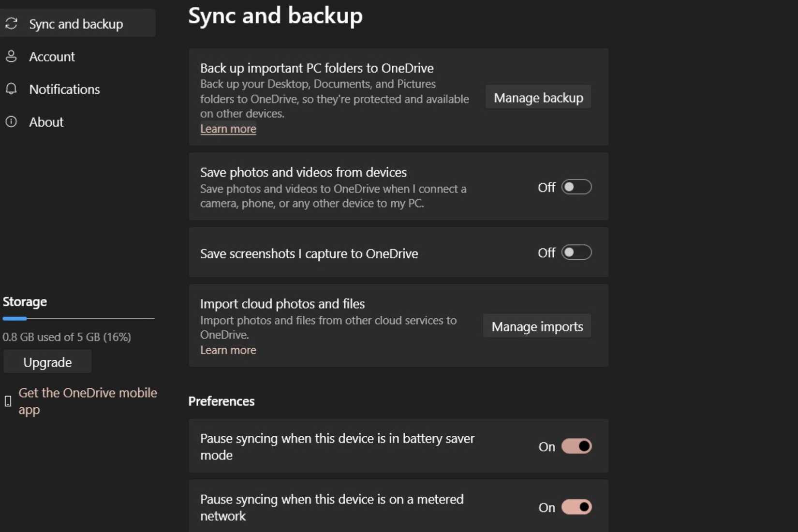Screen dimensions: 798x532
Task: Click the Account person icon
Action: coord(11,57)
